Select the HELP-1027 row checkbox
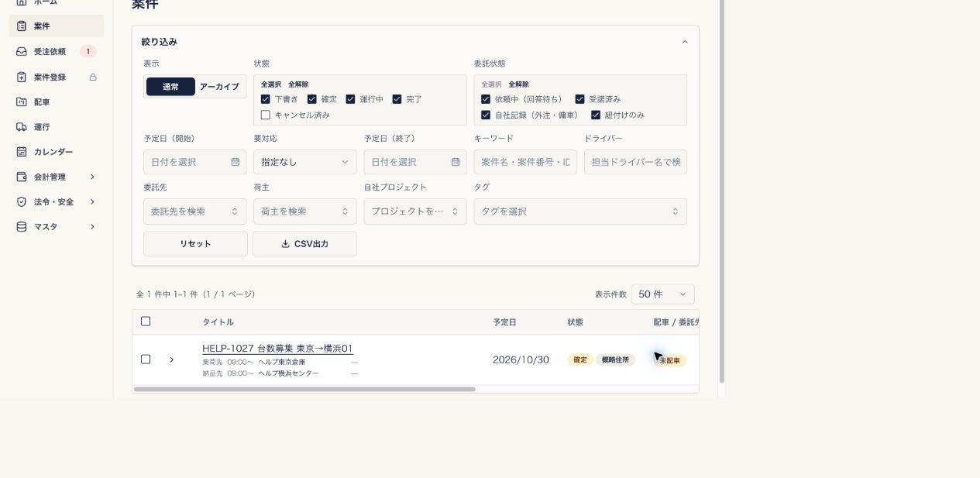The image size is (980, 478). [146, 359]
